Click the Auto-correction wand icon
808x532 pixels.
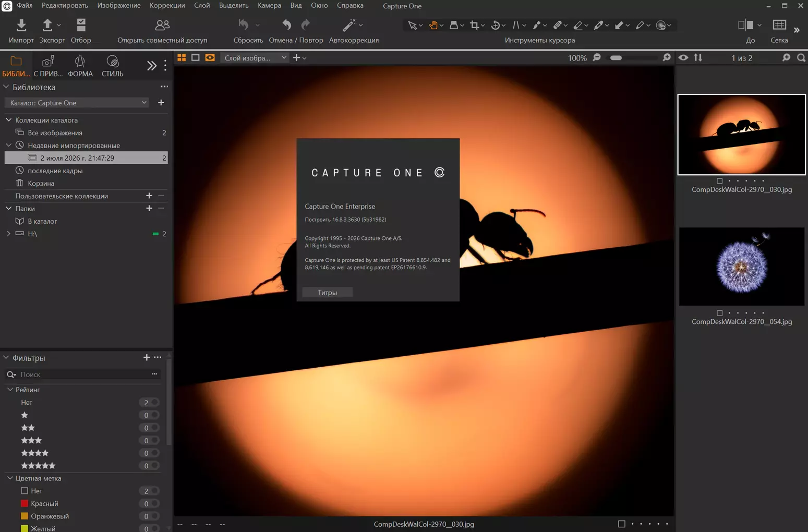click(x=349, y=25)
